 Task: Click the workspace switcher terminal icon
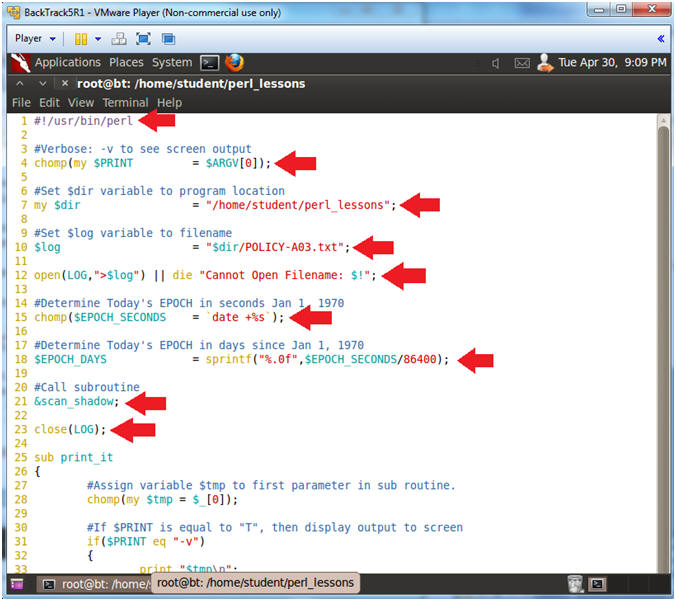point(597,584)
